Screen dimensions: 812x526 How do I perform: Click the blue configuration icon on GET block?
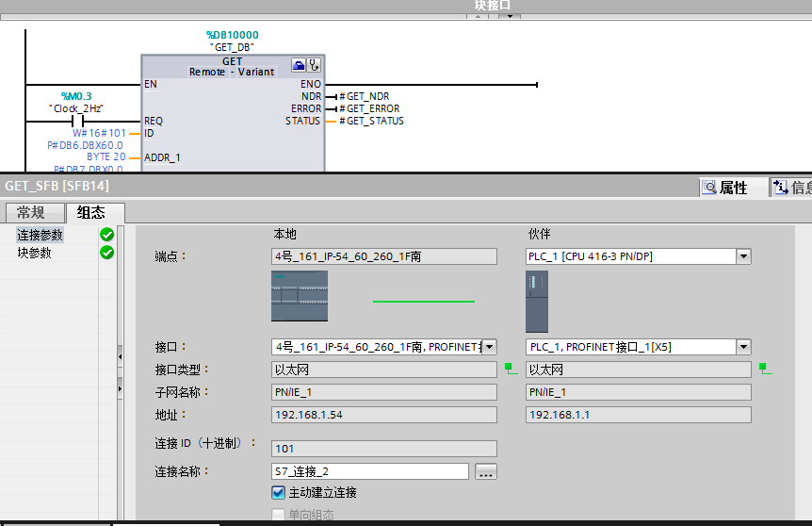tap(299, 65)
